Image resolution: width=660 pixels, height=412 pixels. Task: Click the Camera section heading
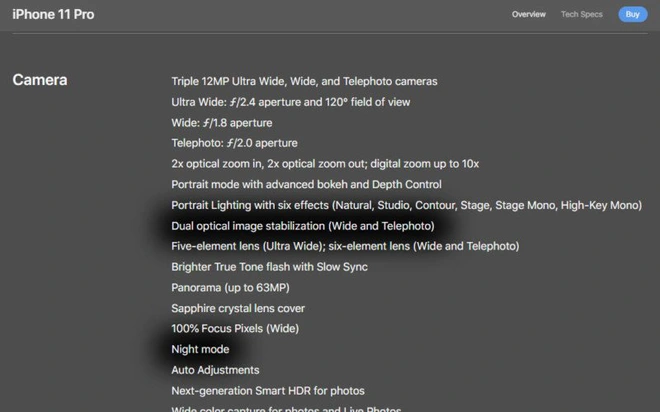click(x=40, y=80)
